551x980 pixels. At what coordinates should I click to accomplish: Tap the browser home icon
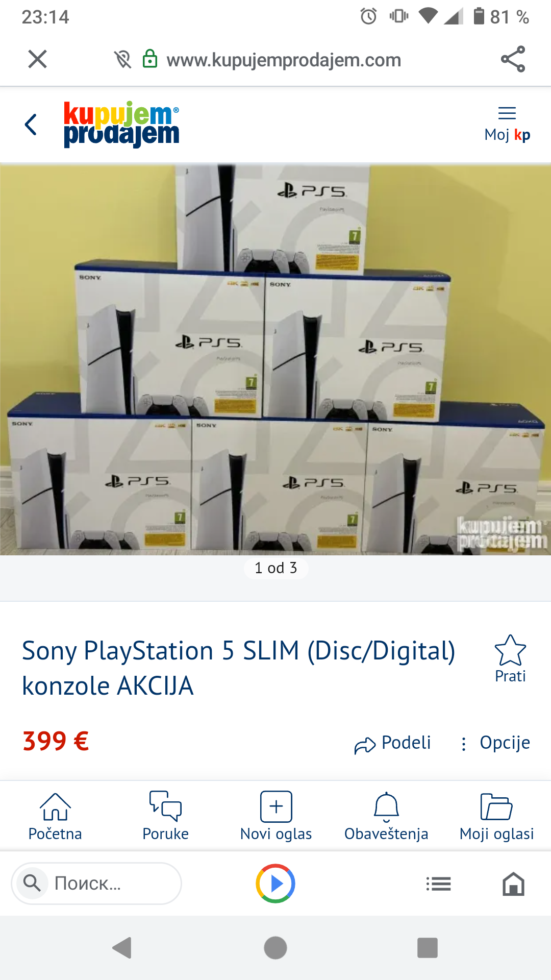513,884
